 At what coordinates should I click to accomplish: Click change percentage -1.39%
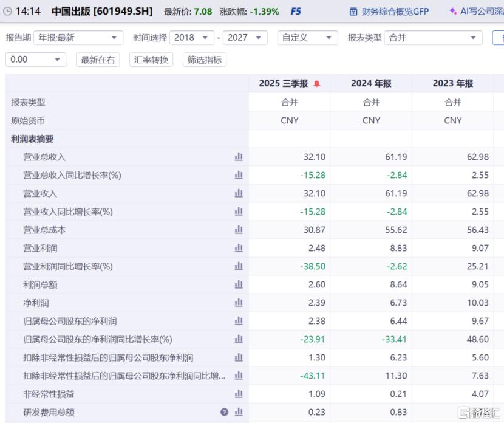click(x=265, y=12)
